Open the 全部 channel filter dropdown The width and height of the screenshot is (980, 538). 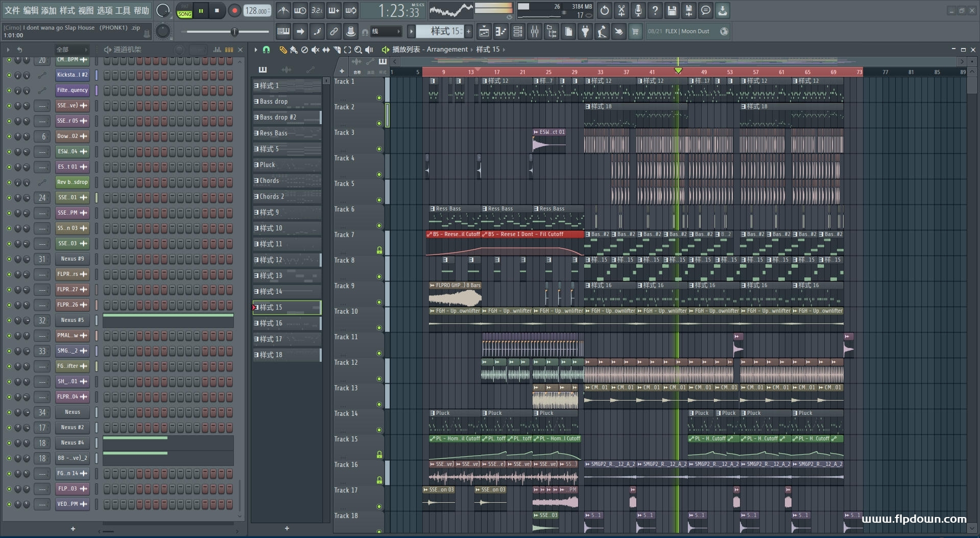pyautogui.click(x=71, y=50)
